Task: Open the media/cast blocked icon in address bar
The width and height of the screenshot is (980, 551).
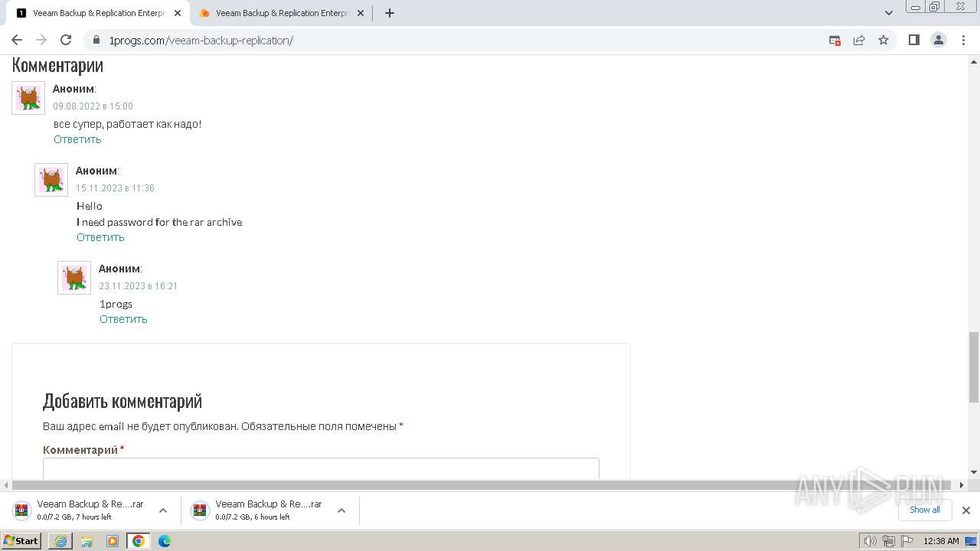Action: (835, 40)
